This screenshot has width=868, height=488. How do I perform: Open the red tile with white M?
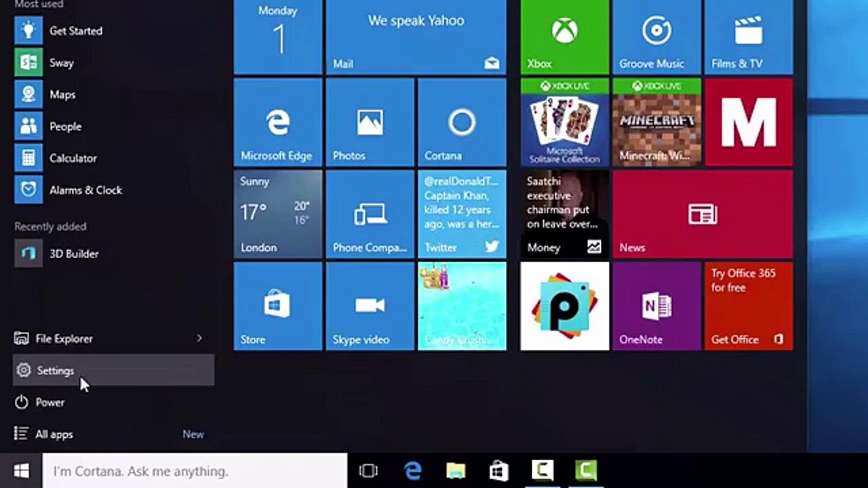click(x=749, y=122)
